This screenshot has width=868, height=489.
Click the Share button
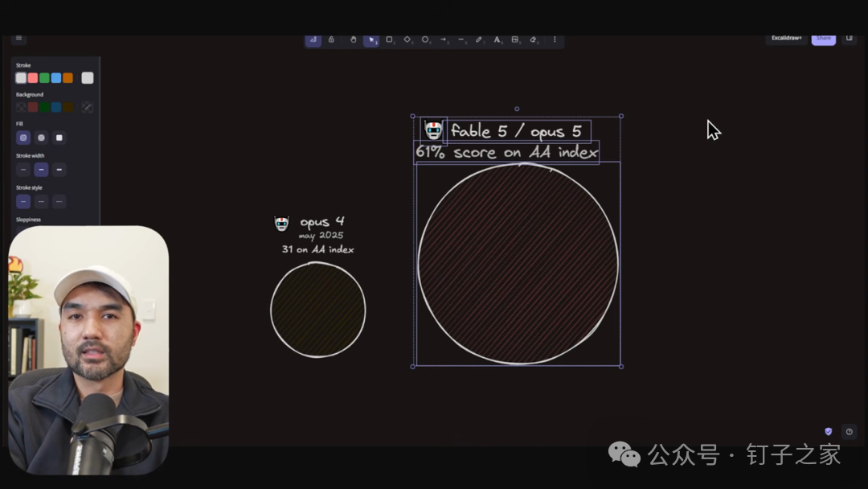(824, 39)
